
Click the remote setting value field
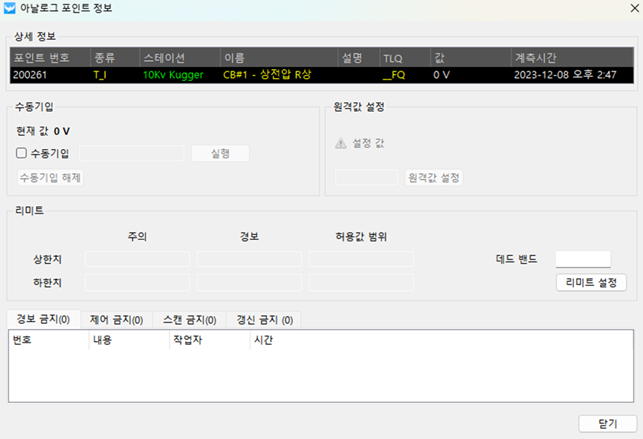point(365,177)
